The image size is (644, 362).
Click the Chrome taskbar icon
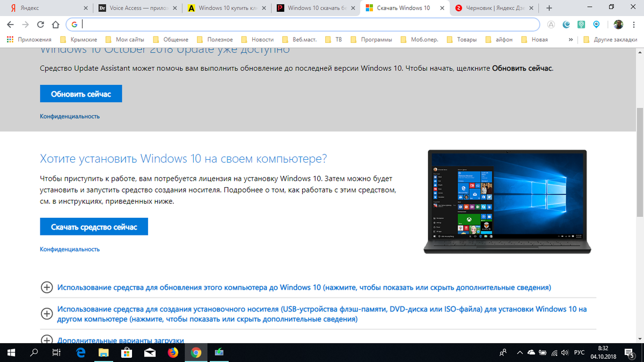point(196,352)
